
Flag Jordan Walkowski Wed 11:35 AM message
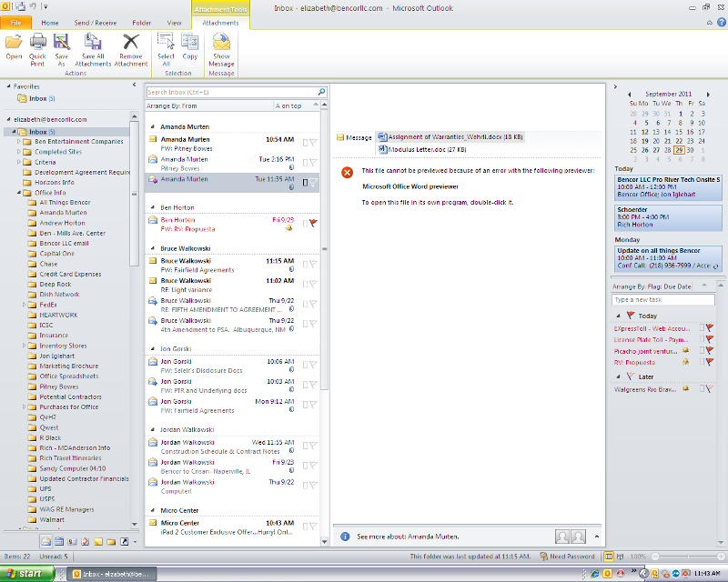coord(313,446)
